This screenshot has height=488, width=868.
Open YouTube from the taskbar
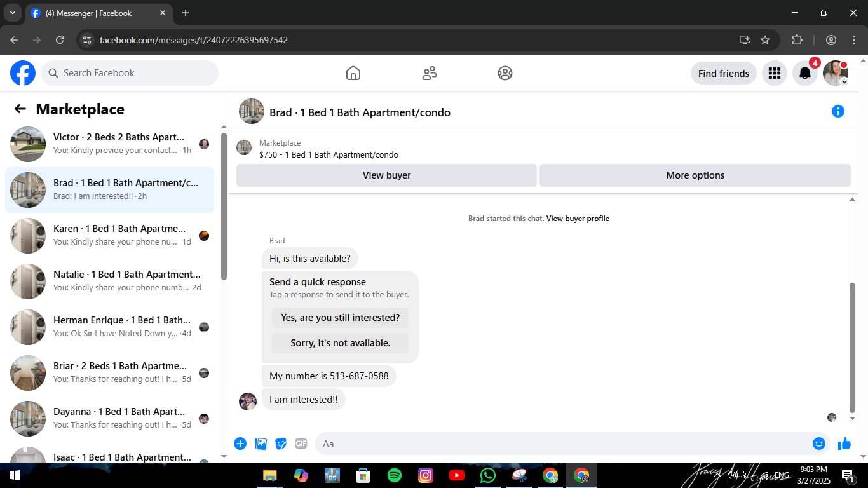[x=457, y=475]
